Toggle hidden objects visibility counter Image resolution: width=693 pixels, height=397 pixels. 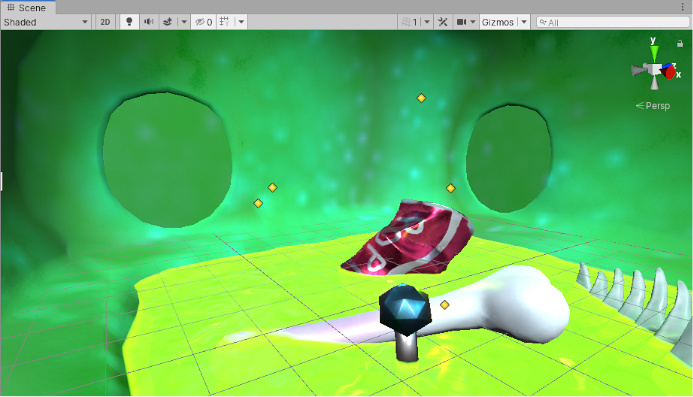tap(204, 22)
